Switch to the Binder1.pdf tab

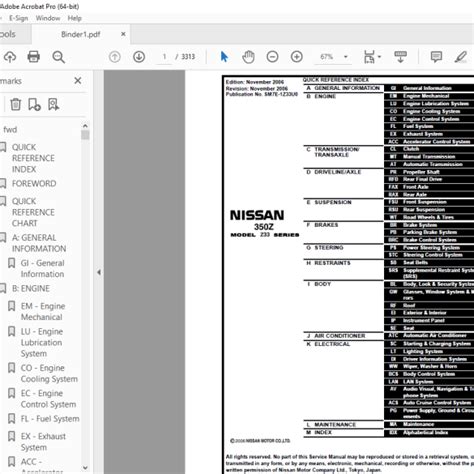[x=80, y=34]
